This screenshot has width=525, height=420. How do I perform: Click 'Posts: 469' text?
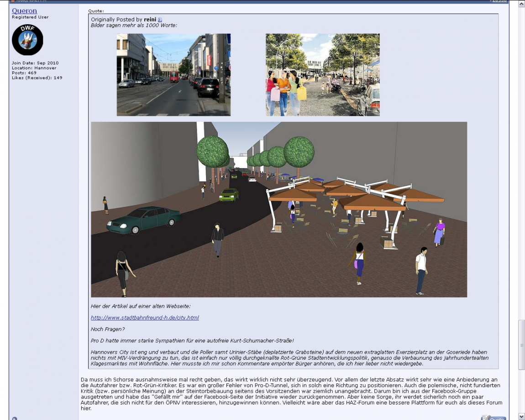coord(24,73)
